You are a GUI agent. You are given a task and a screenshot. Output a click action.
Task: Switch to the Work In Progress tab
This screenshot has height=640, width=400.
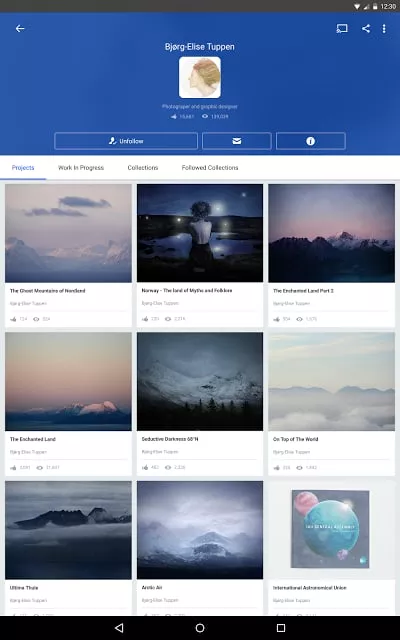(81, 167)
